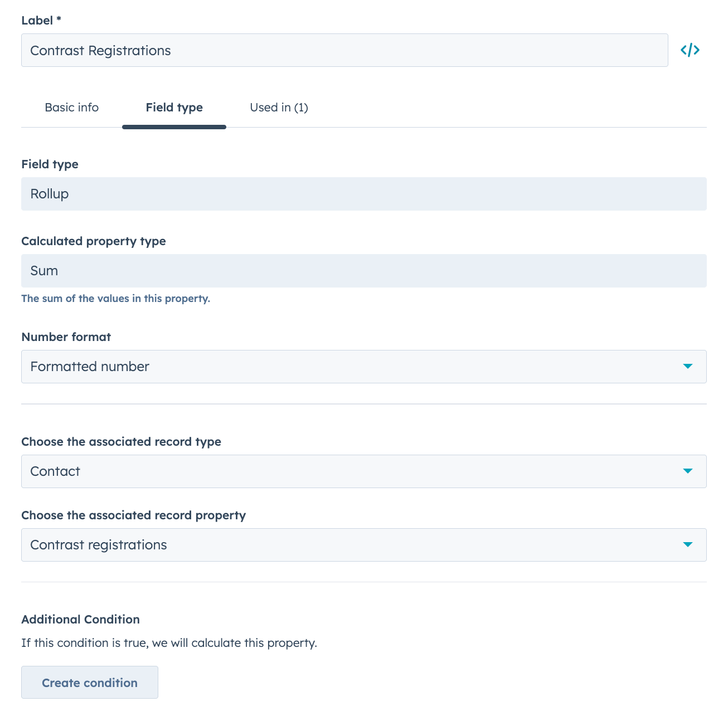Click the code view </> icon beside Label
This screenshot has width=728, height=721.
(x=690, y=50)
